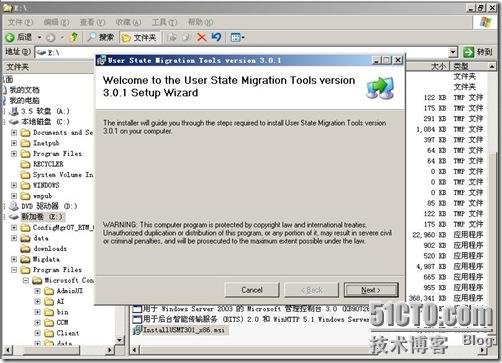The width and height of the screenshot is (502, 363).
Task: Go up one folder level icon
Action: tap(74, 37)
